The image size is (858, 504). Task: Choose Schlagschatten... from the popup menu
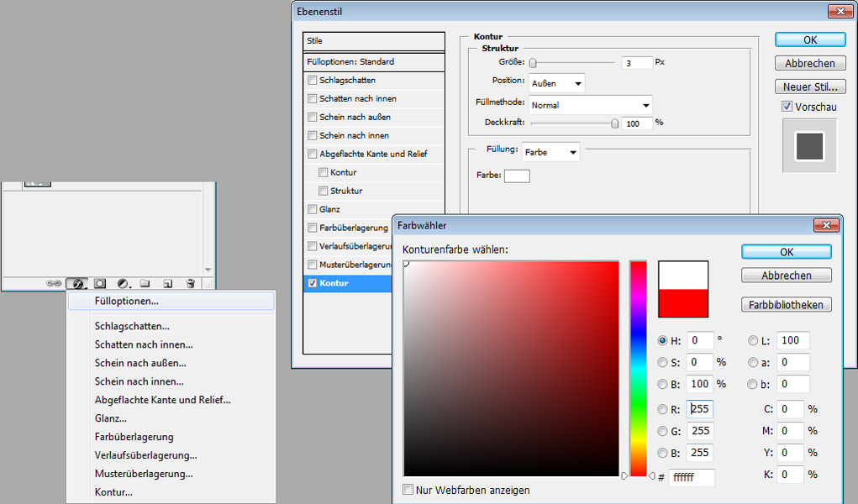(171, 326)
